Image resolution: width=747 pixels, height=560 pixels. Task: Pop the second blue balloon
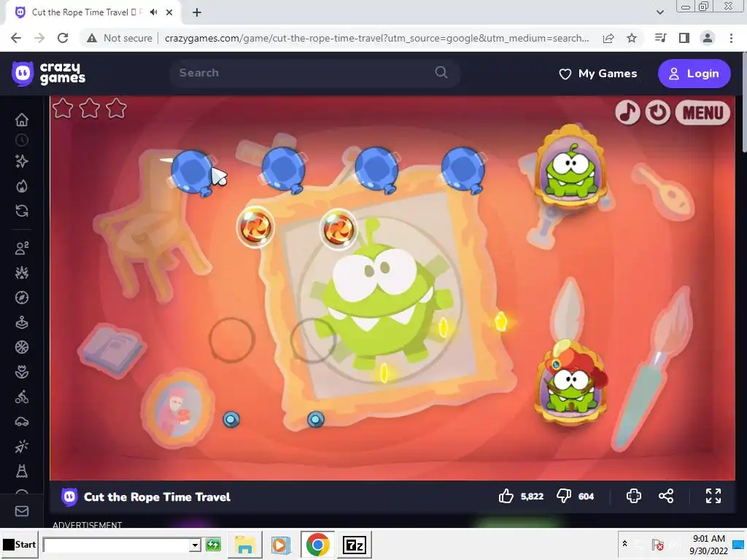(284, 171)
